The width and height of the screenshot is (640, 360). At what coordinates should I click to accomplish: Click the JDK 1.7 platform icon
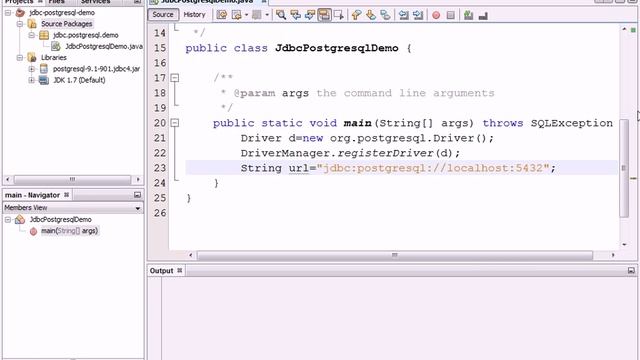tap(44, 80)
